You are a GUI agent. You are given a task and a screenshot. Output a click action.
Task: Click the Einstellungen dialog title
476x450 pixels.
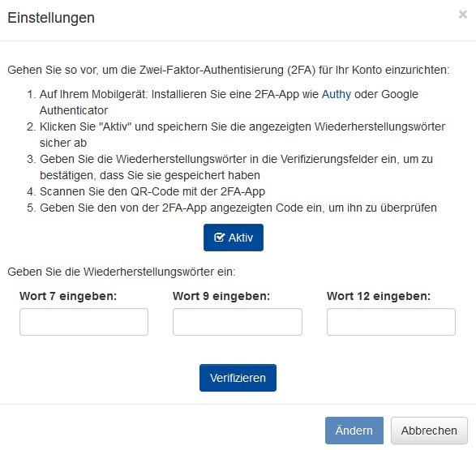point(51,18)
